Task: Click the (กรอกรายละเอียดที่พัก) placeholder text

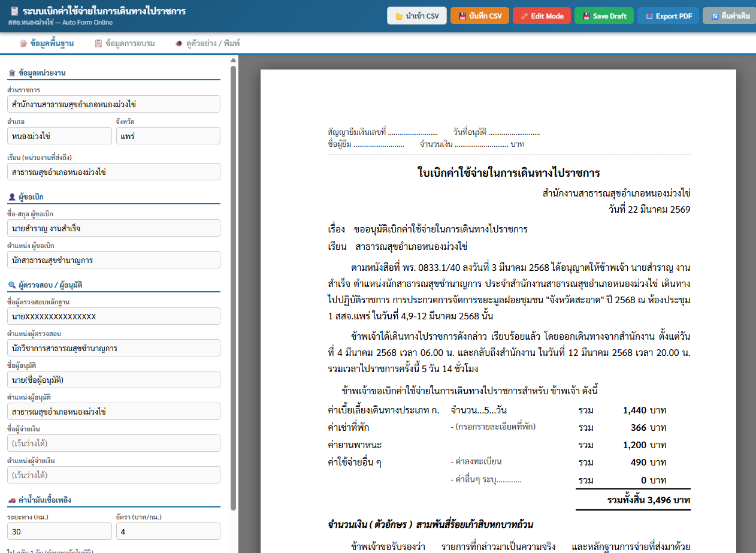Action: [x=492, y=427]
